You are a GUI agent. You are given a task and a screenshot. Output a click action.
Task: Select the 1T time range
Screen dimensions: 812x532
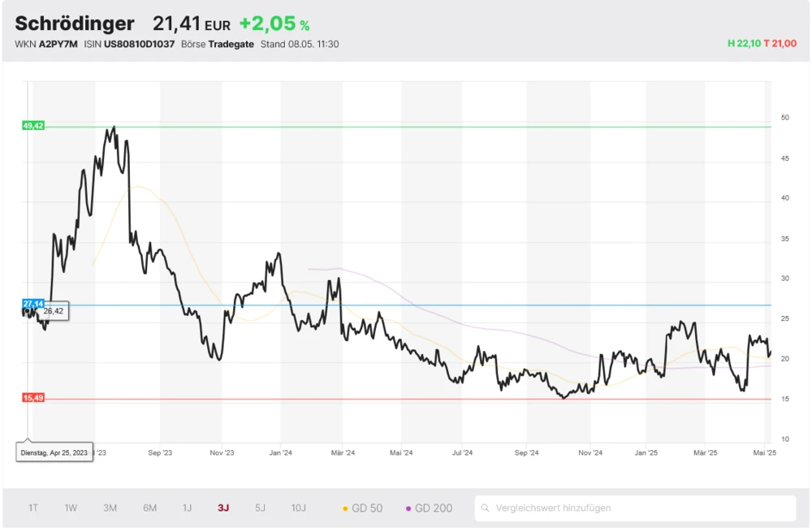coord(33,508)
